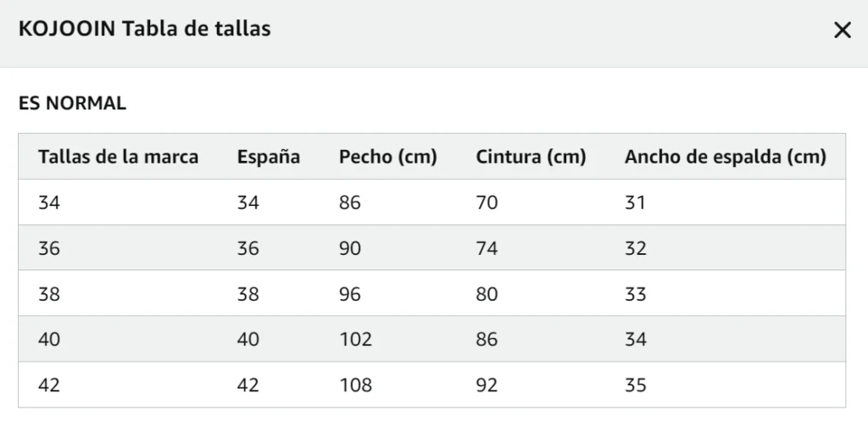The height and width of the screenshot is (432, 868).
Task: Select the Cintura (cm) column header
Action: (531, 157)
